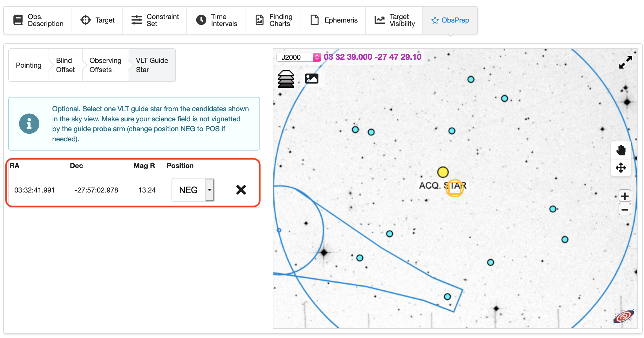Click the magenta coordinates readout field
This screenshot has height=338, width=644.
(372, 57)
